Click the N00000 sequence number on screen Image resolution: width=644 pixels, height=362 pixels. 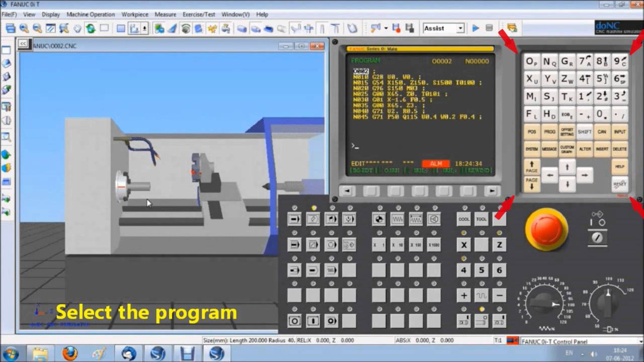click(477, 61)
